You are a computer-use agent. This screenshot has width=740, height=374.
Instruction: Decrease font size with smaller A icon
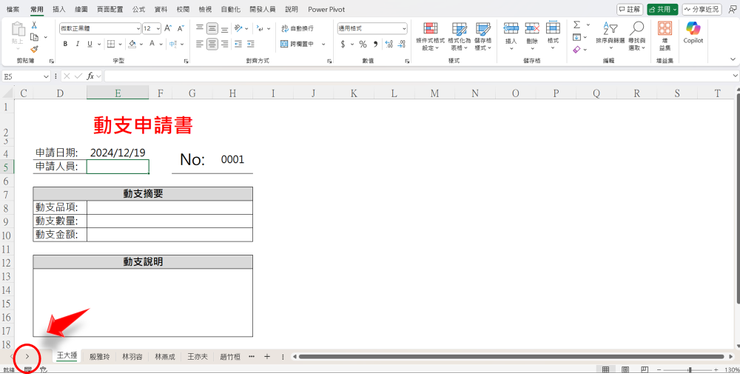[180, 29]
